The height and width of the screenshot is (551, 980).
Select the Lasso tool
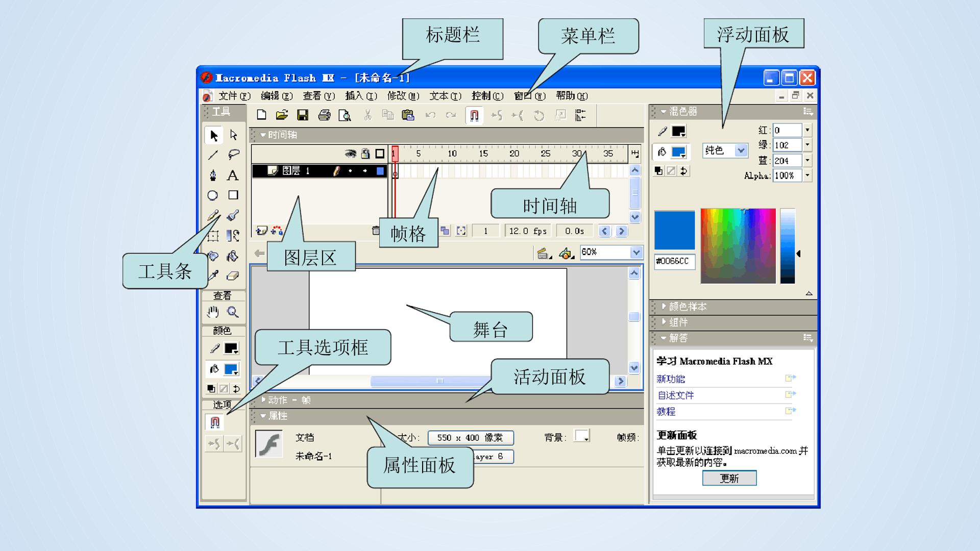pyautogui.click(x=233, y=155)
